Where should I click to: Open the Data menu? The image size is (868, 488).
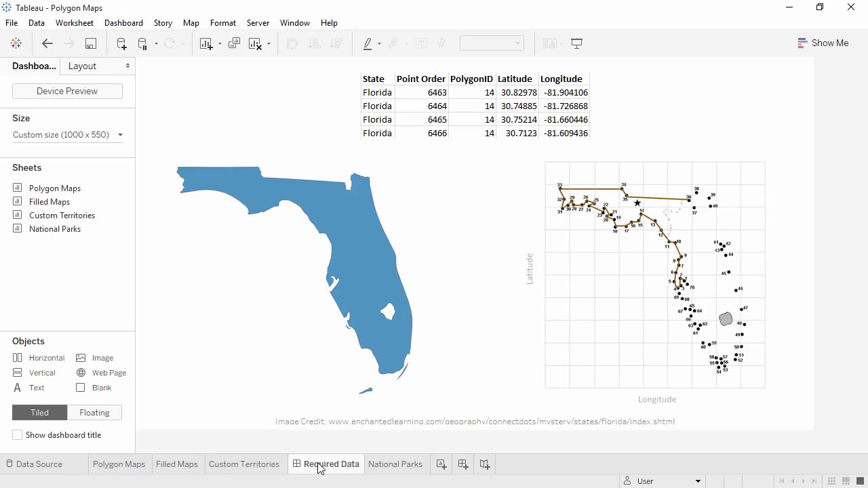click(x=37, y=23)
